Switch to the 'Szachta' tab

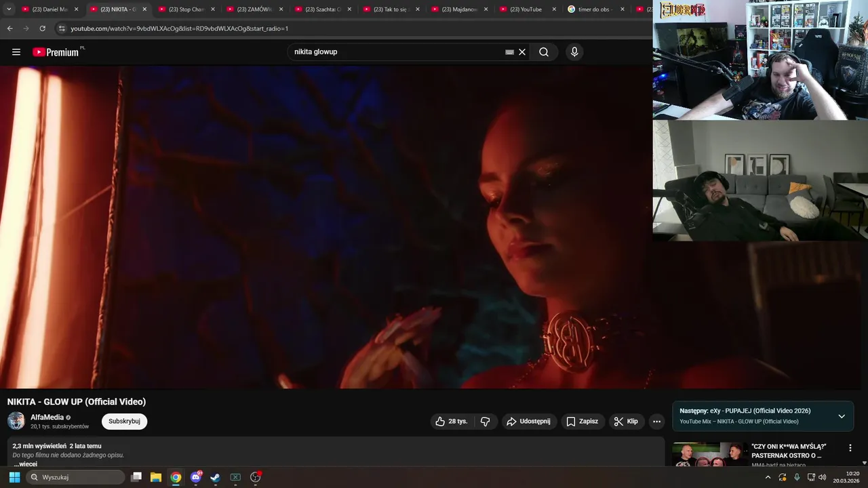click(x=322, y=9)
